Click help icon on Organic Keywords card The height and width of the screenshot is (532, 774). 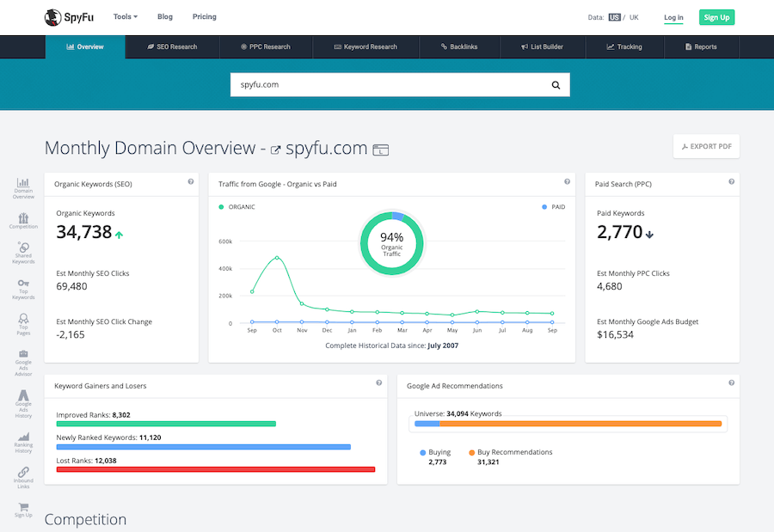191,181
